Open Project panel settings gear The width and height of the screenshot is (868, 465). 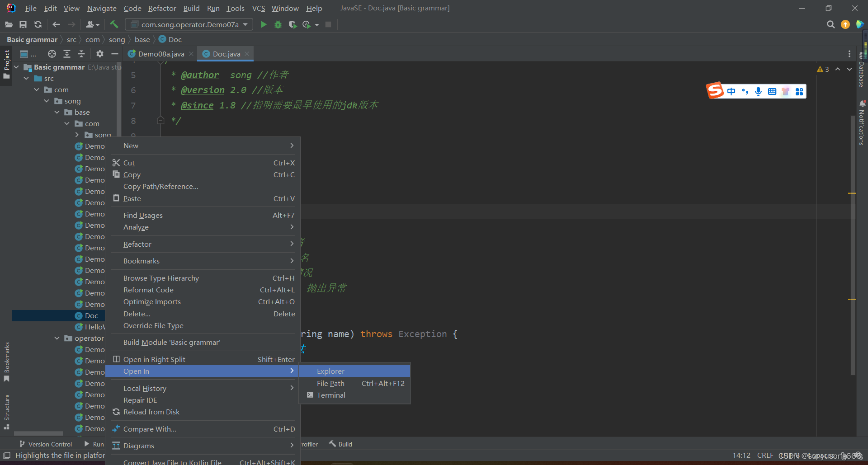click(100, 54)
